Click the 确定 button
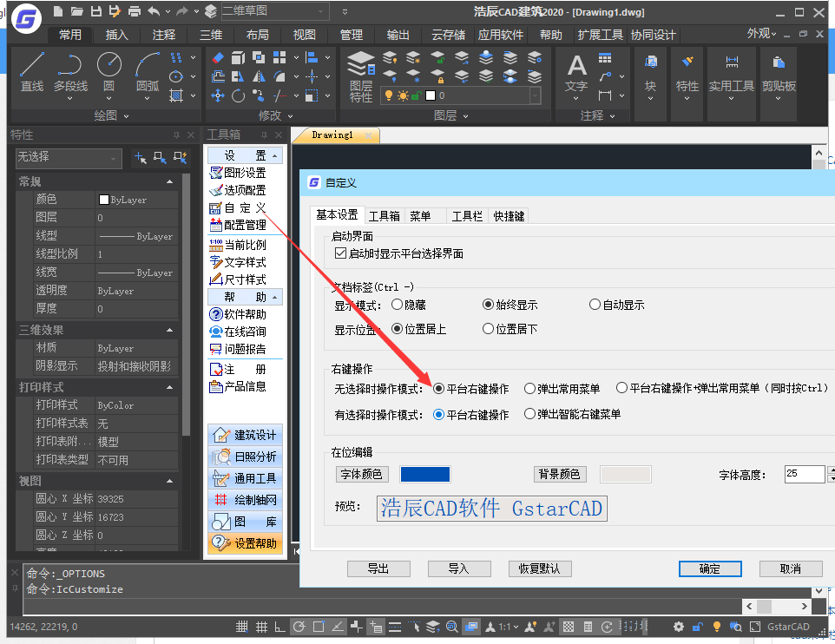This screenshot has width=835, height=644. [x=709, y=568]
